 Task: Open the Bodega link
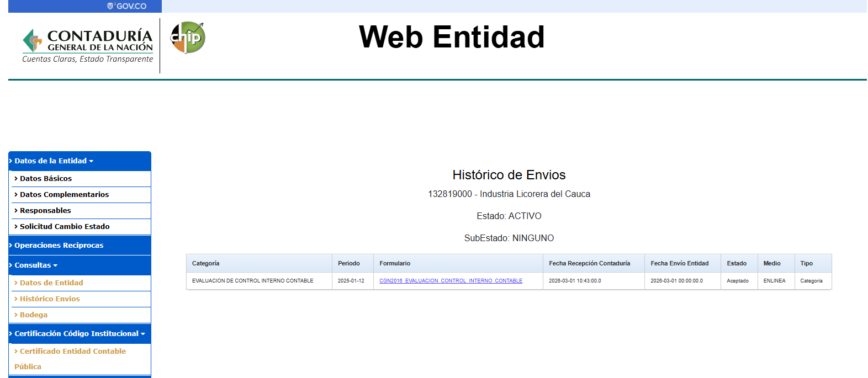coord(34,315)
